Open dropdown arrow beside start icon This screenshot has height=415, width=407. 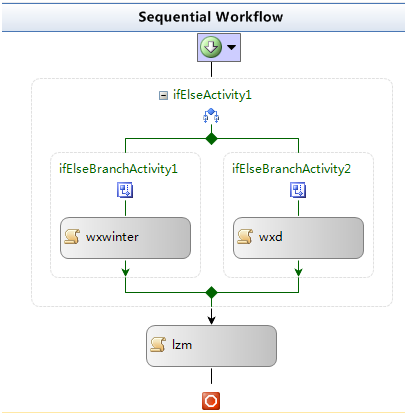232,47
